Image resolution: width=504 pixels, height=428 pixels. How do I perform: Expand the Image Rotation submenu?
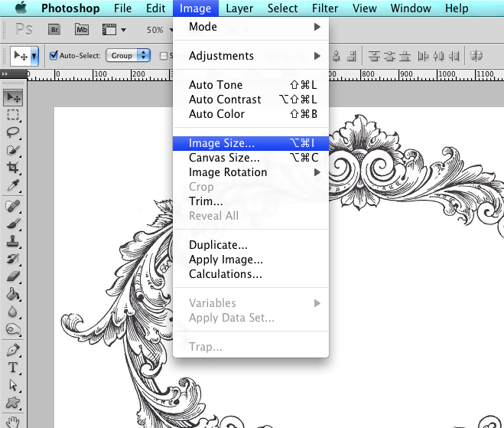[251, 172]
